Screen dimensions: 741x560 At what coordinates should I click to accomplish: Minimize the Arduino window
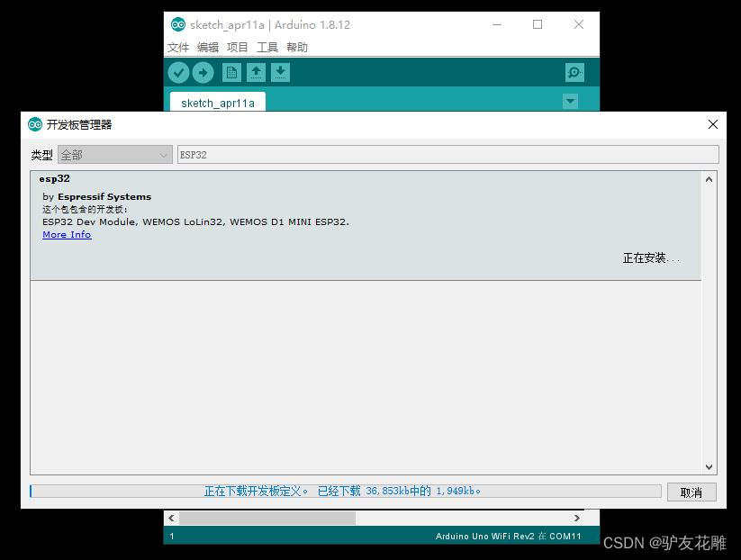tap(497, 24)
